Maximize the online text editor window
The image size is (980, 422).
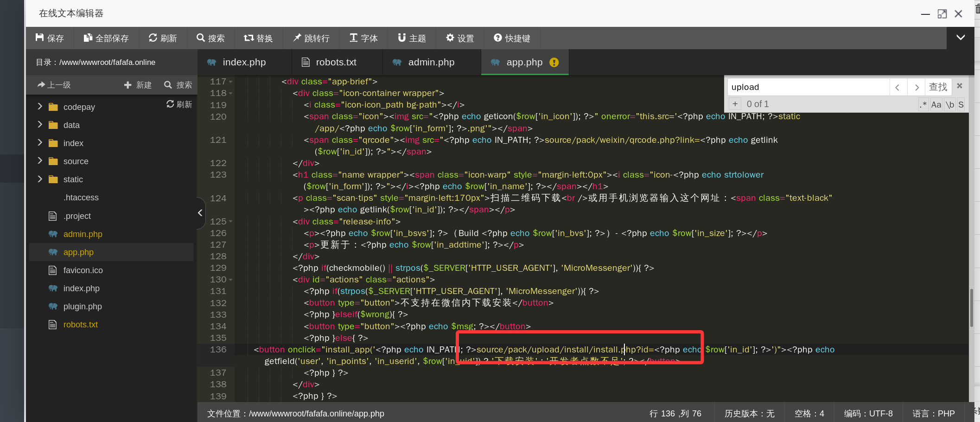click(942, 14)
